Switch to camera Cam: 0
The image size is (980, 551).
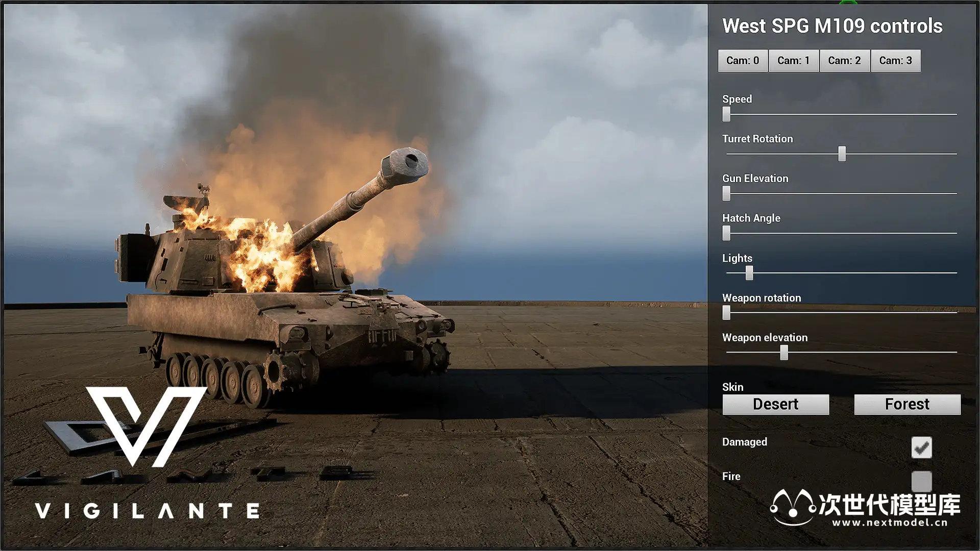click(743, 61)
